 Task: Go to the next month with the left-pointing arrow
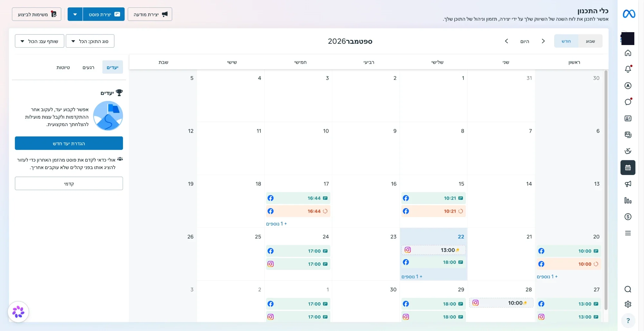[507, 41]
